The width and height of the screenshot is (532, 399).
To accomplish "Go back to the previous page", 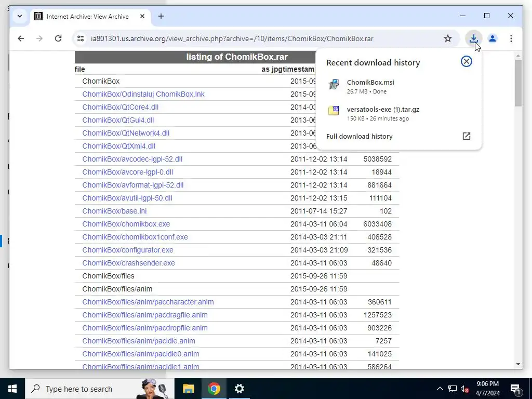I will click(x=21, y=38).
